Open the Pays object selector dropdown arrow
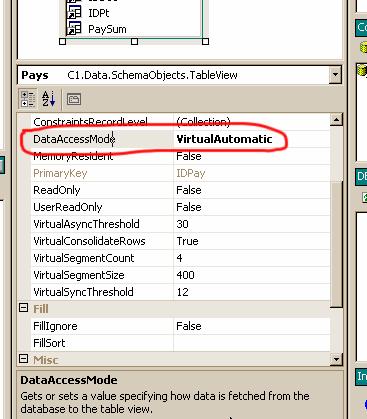 [335, 75]
